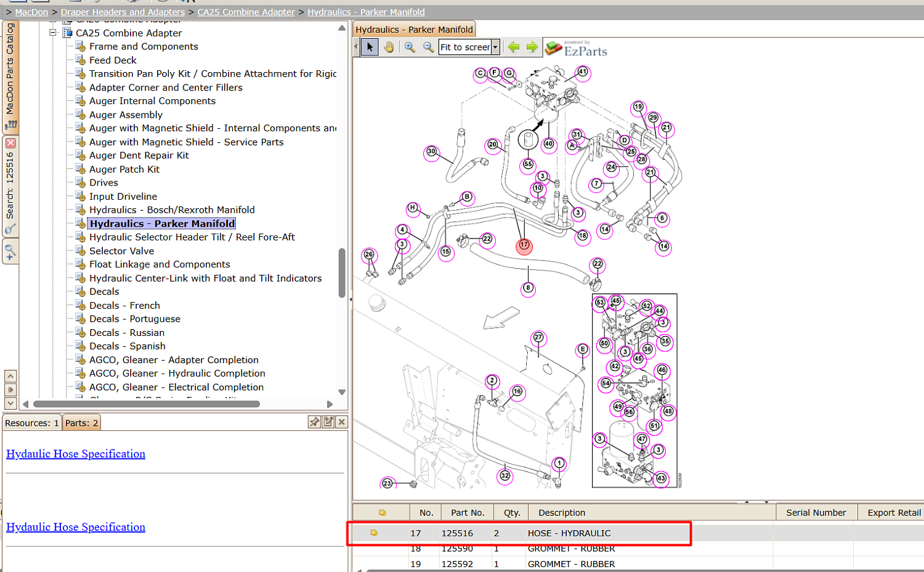924x572 pixels.
Task: Open the upper Hydaulic Hose Specification link
Action: [76, 454]
